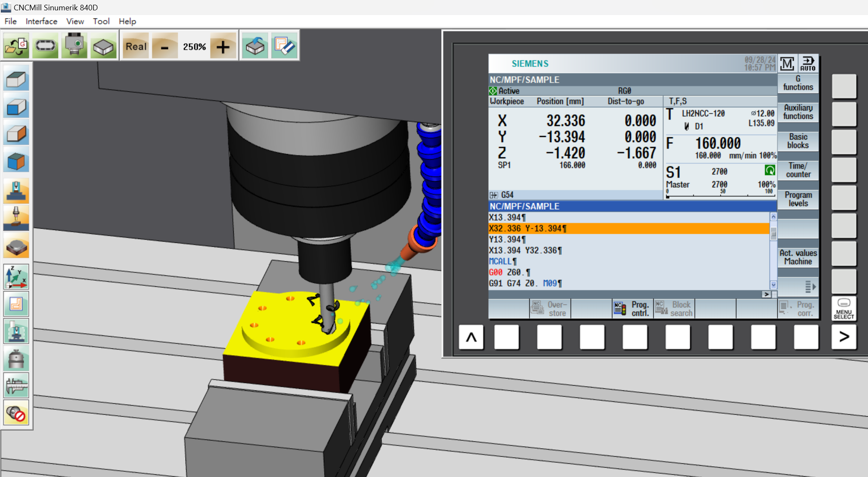Open the Interface menu

click(41, 21)
